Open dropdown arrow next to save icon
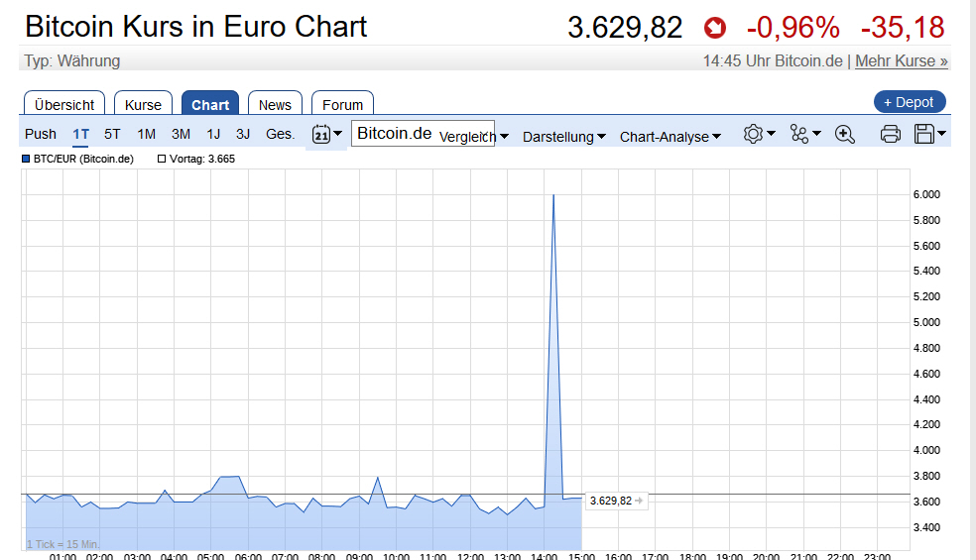The width and height of the screenshot is (976, 560). coord(941,133)
